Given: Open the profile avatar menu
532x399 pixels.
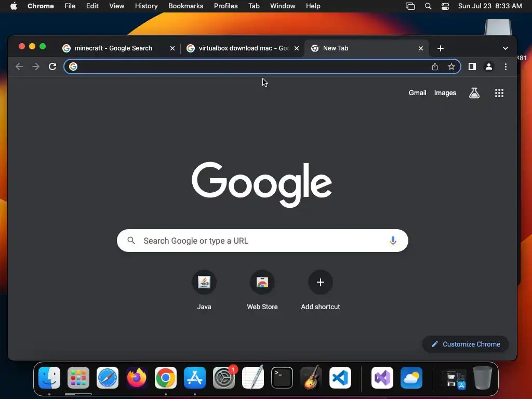Looking at the screenshot, I should pyautogui.click(x=488, y=66).
